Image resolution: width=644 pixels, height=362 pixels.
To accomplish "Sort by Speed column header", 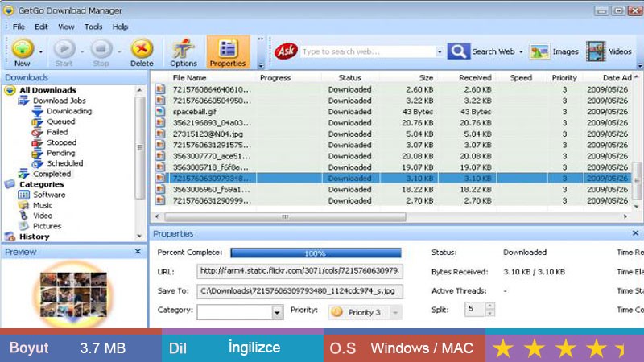I will 521,77.
